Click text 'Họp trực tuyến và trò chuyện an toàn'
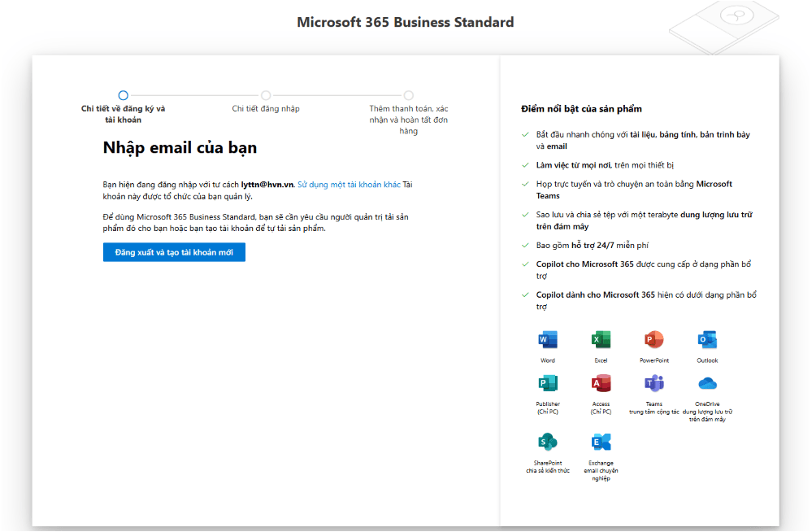This screenshot has height=532, width=812. (x=634, y=190)
